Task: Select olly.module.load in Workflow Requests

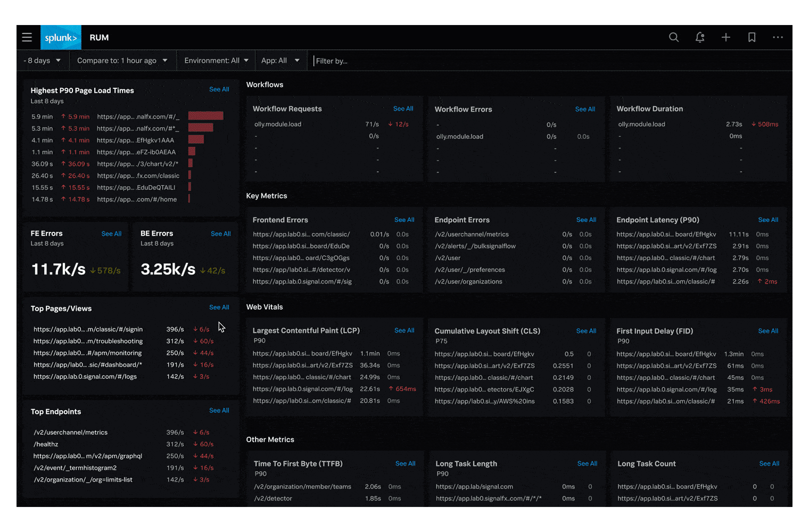Action: [278, 124]
